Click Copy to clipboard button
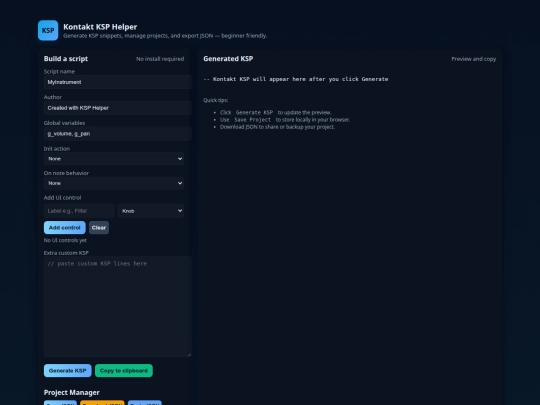Screen dimensions: 540x405 tap(124, 371)
